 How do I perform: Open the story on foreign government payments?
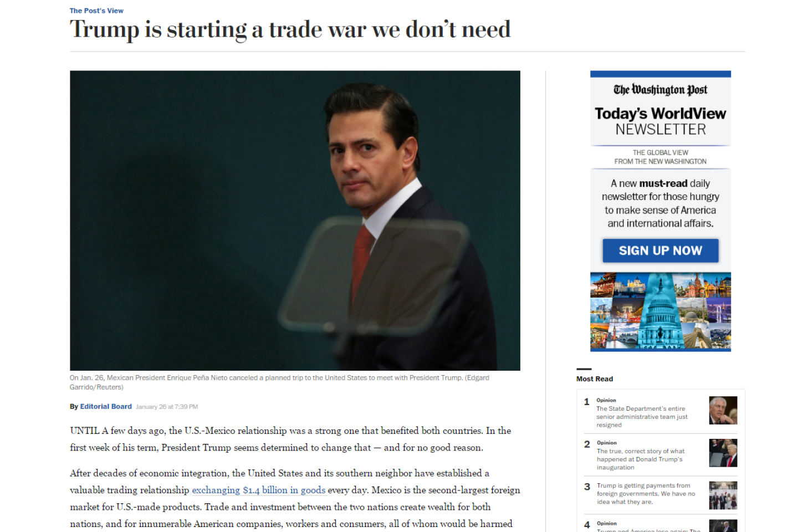click(645, 493)
